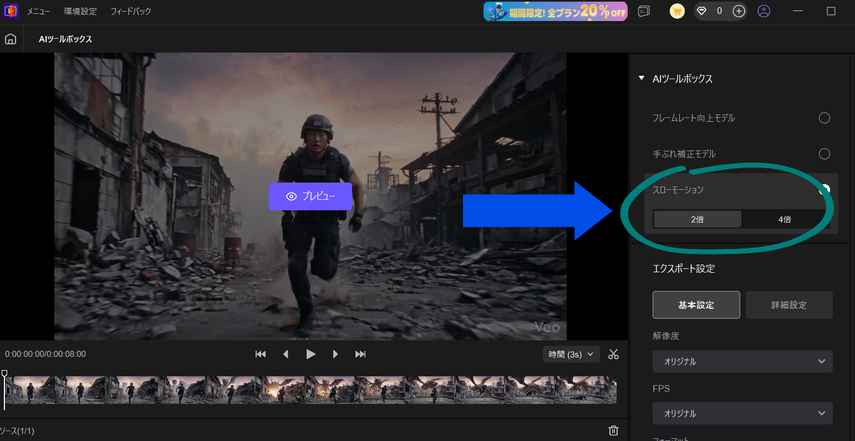The height and width of the screenshot is (441, 855).
Task: Open the フィードバック menu
Action: (131, 11)
